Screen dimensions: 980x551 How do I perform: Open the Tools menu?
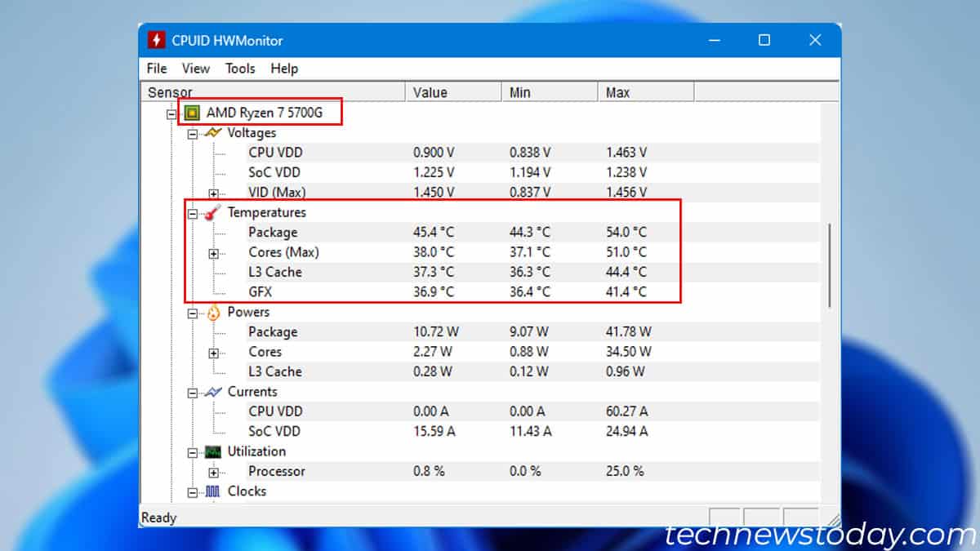(239, 69)
